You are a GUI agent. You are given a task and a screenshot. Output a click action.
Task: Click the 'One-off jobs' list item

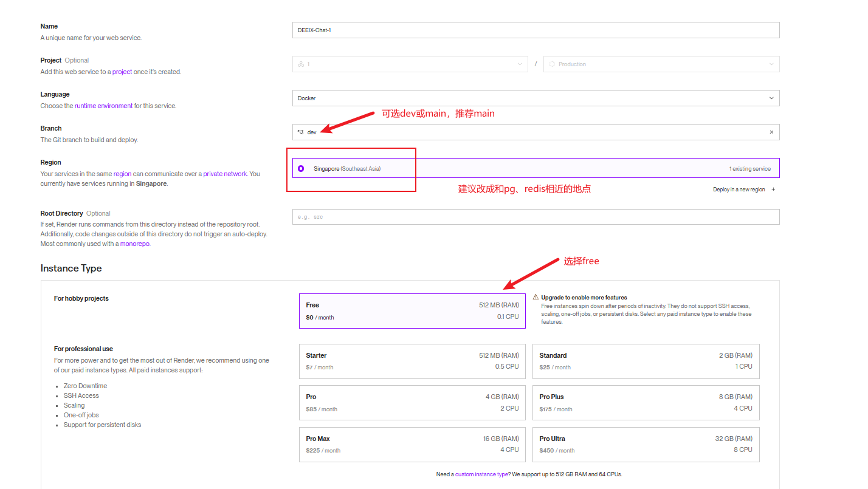pyautogui.click(x=81, y=415)
